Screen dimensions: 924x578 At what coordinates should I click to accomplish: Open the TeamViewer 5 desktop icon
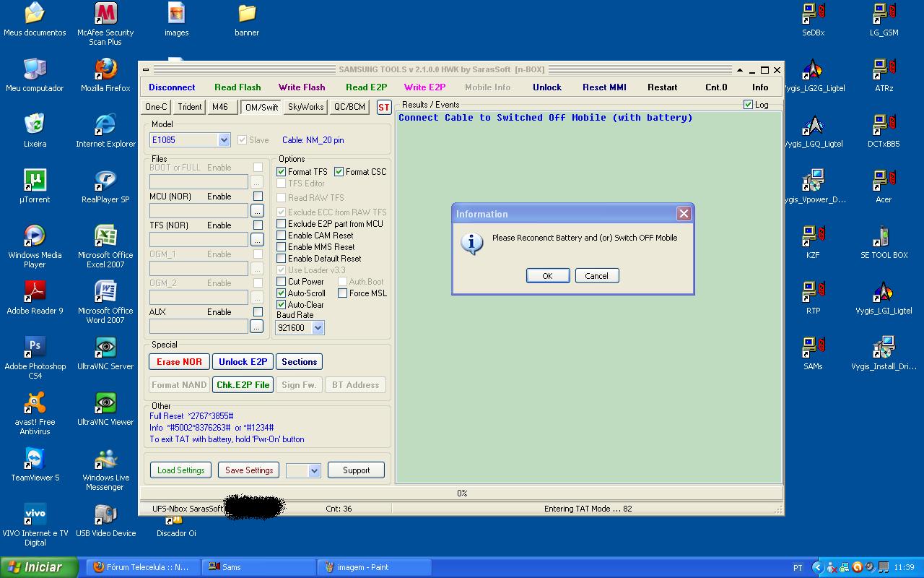tap(35, 464)
